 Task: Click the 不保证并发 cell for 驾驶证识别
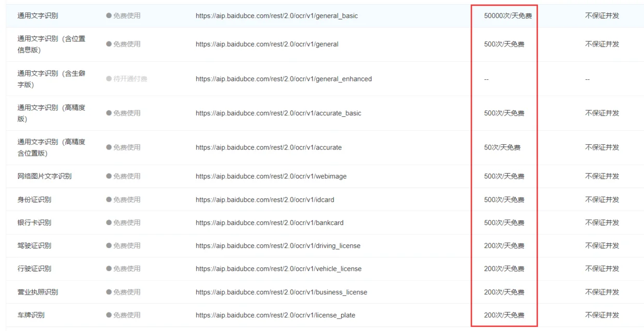[x=602, y=245]
